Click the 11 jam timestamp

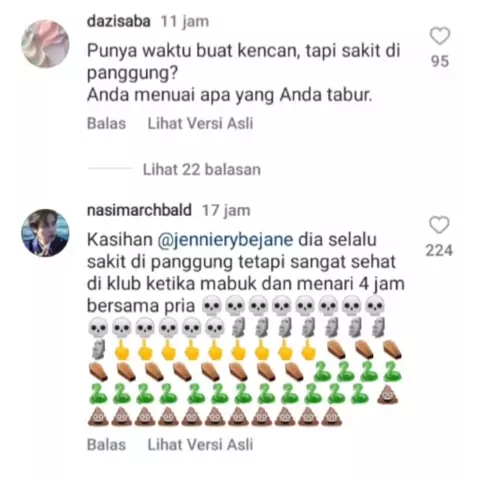(x=185, y=22)
